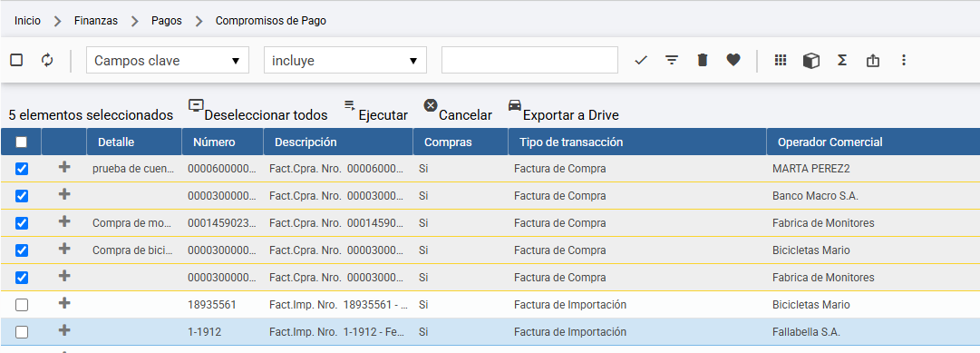Expand the Banco Macro S.A. row plus icon
The width and height of the screenshot is (980, 353).
click(63, 194)
